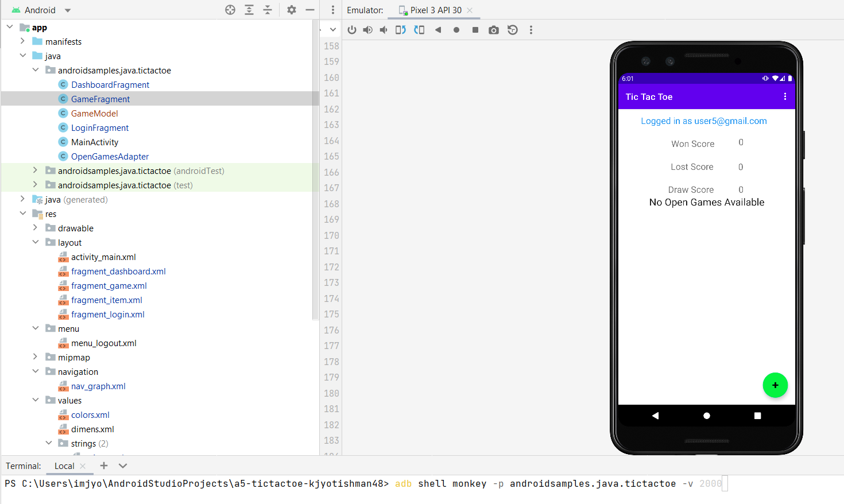Image resolution: width=844 pixels, height=504 pixels.
Task: Take an emulator screenshot with camera icon
Action: 494,30
